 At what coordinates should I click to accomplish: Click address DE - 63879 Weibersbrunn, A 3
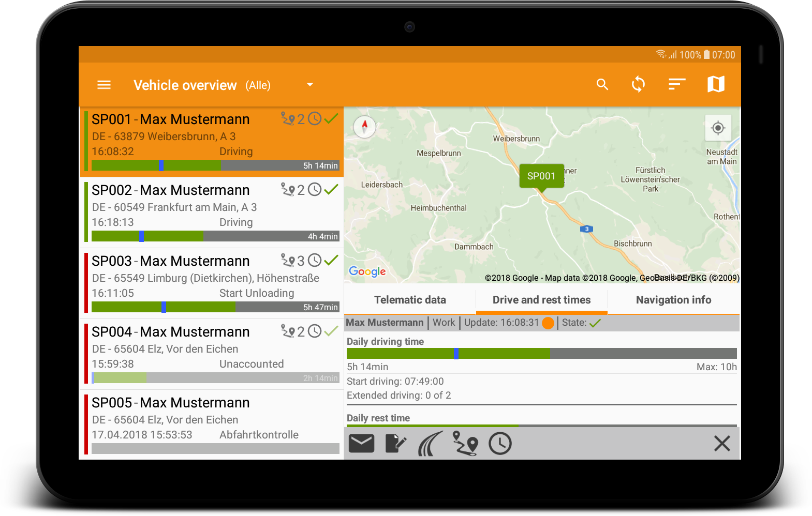164,136
